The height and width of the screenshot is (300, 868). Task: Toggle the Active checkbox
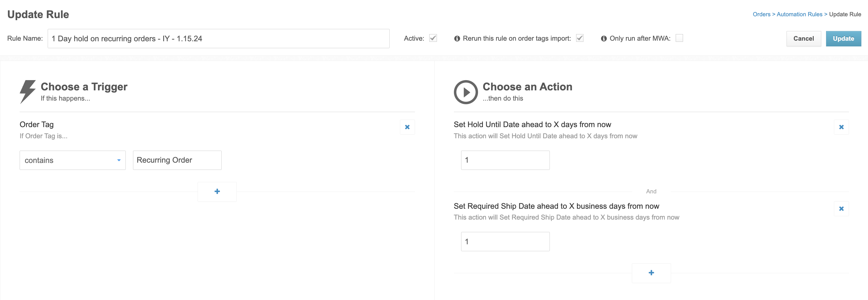point(433,38)
